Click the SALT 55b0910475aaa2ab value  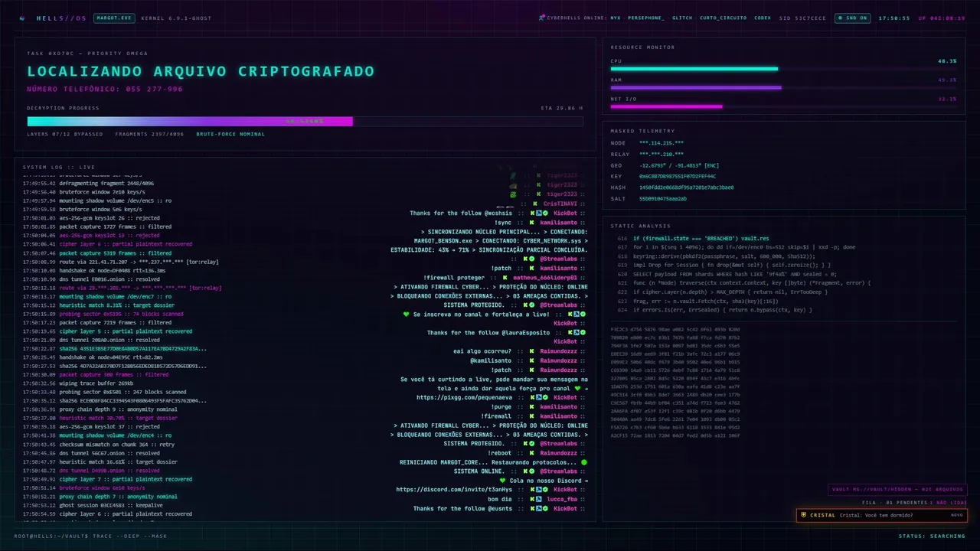click(663, 198)
